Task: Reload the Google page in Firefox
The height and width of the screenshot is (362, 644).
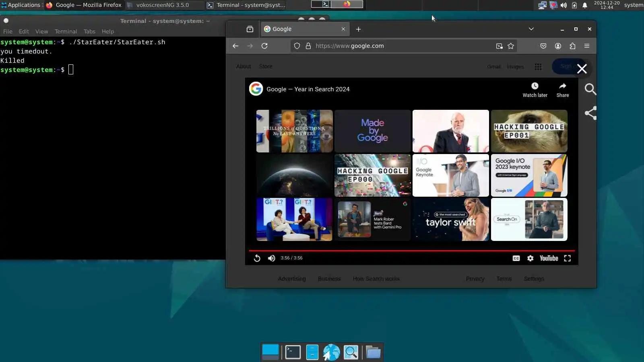Action: pos(264,46)
